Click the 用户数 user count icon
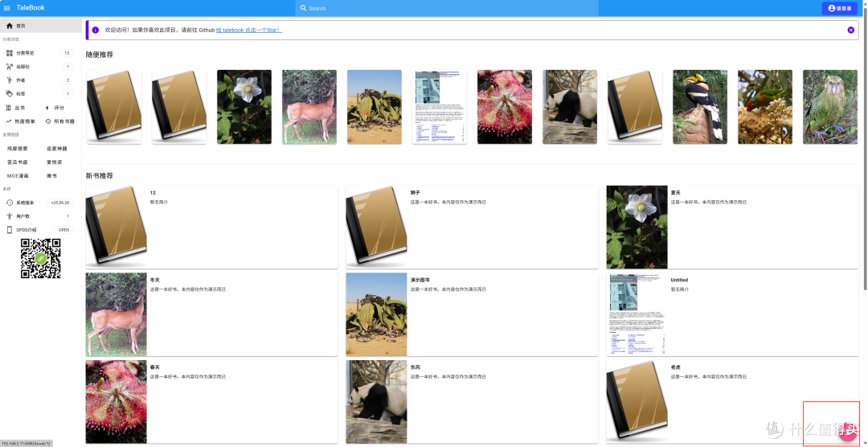The height and width of the screenshot is (447, 868). [x=10, y=216]
